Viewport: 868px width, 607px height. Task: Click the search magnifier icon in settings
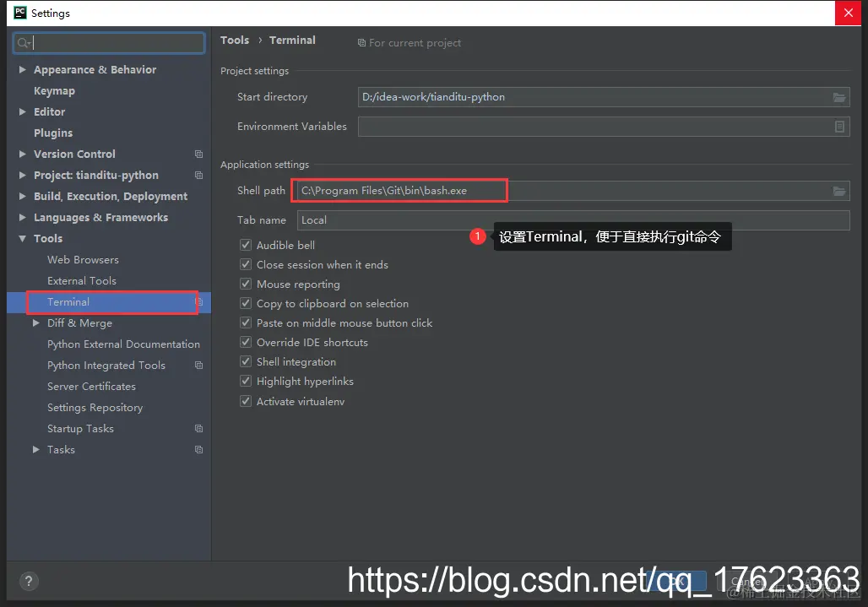(22, 43)
